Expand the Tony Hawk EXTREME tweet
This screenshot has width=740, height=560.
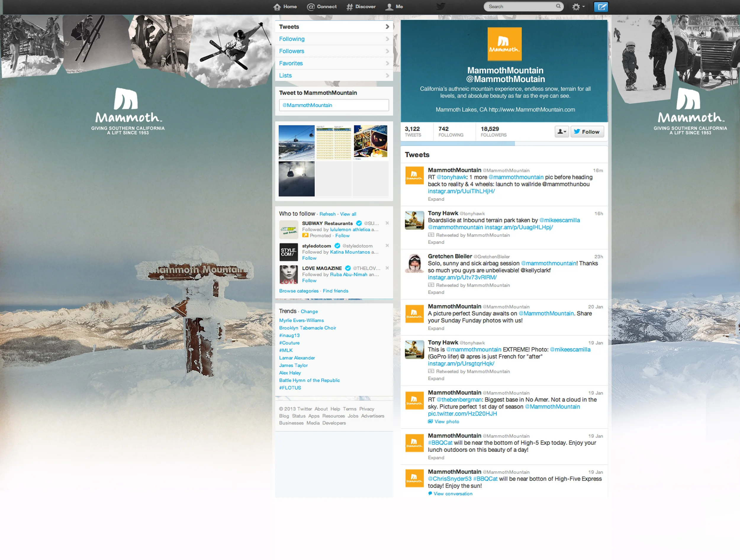coord(436,379)
